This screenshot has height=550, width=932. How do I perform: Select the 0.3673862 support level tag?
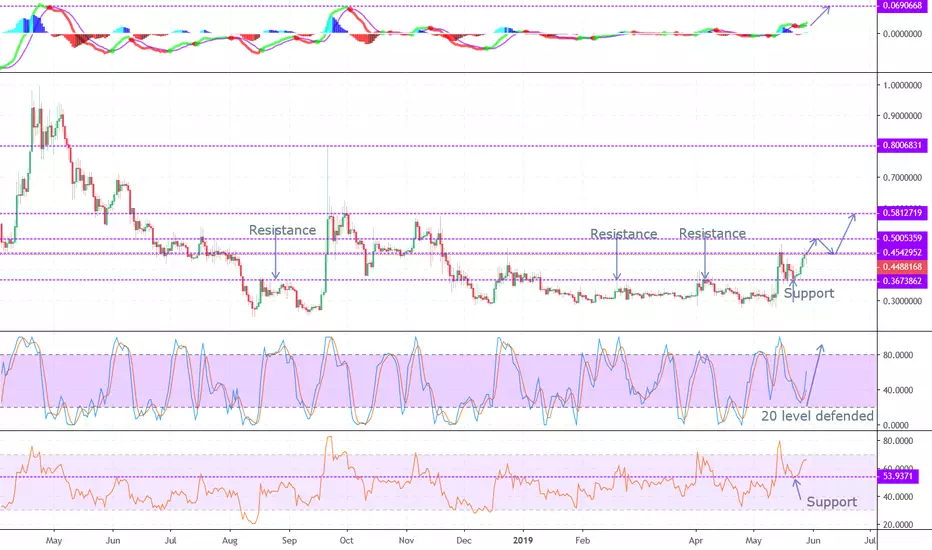click(x=902, y=281)
